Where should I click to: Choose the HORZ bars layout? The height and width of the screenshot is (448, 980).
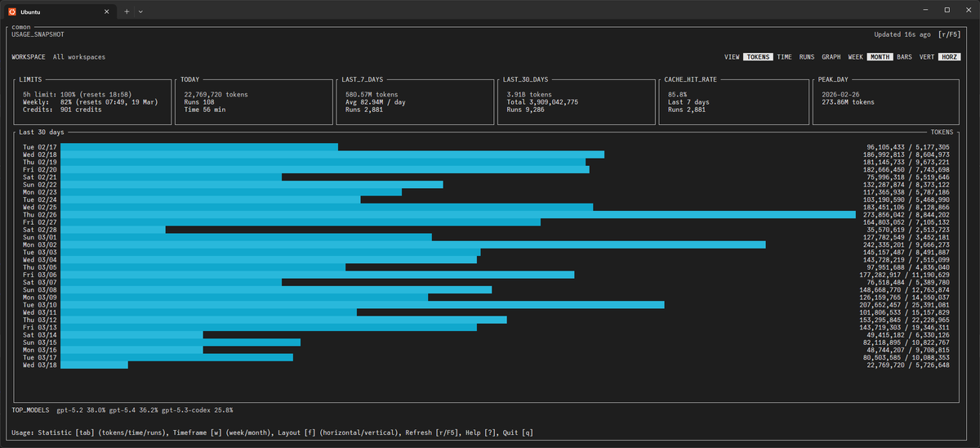(x=949, y=57)
